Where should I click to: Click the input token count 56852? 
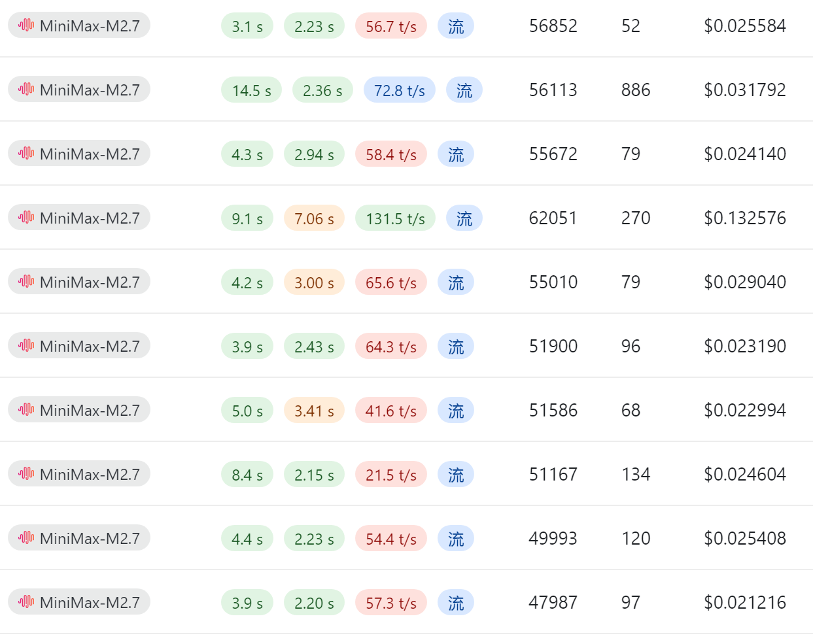553,26
